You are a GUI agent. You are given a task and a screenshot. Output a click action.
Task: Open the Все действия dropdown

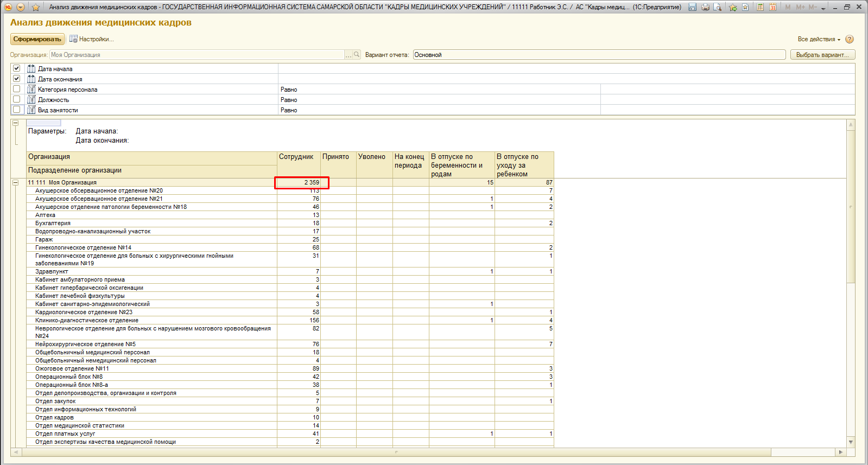coord(819,39)
